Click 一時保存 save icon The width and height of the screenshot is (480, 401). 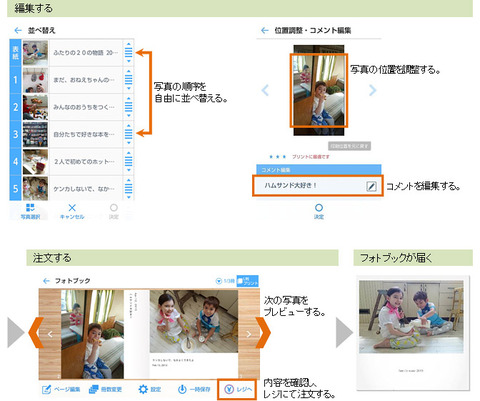194,389
